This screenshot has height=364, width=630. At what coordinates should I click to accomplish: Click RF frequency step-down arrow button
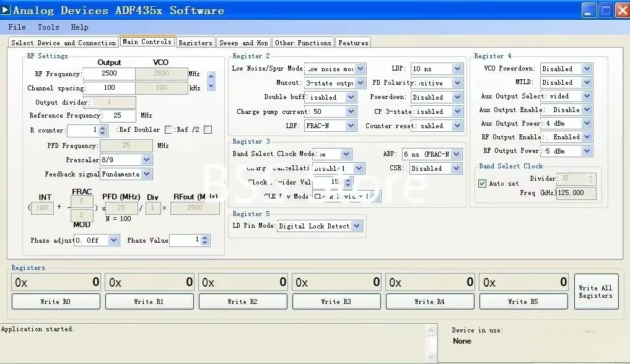click(211, 86)
